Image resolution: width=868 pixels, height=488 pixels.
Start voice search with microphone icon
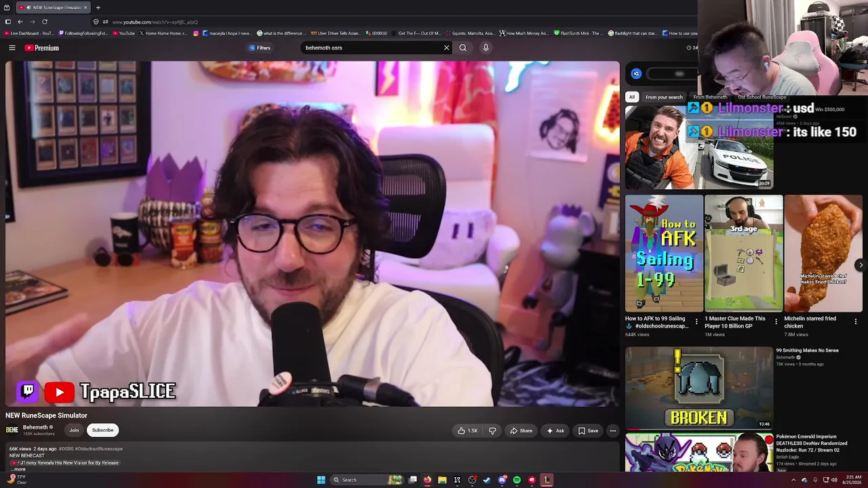pos(486,47)
